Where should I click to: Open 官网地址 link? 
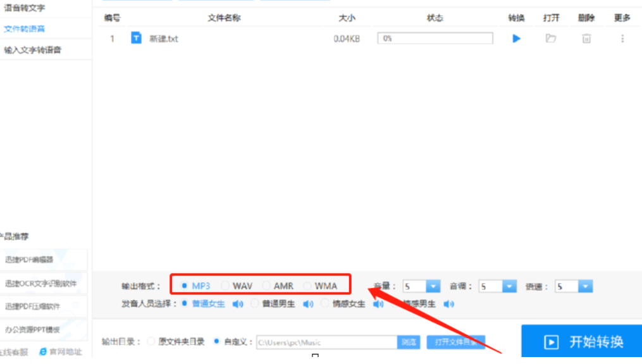coord(65,352)
